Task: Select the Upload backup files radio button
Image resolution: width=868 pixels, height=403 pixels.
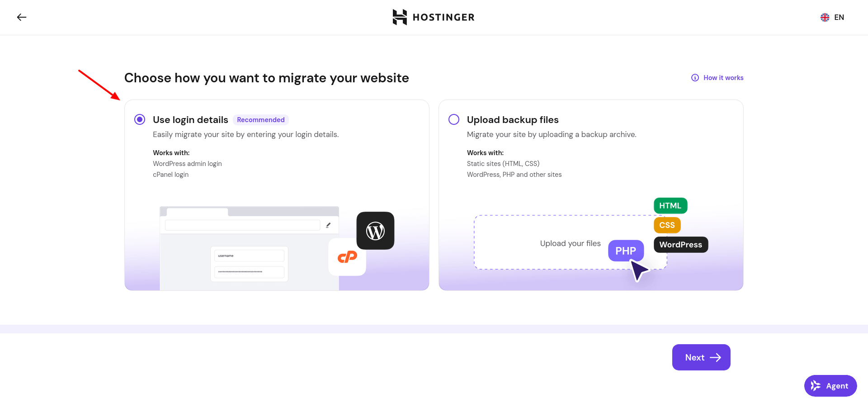Action: tap(454, 119)
